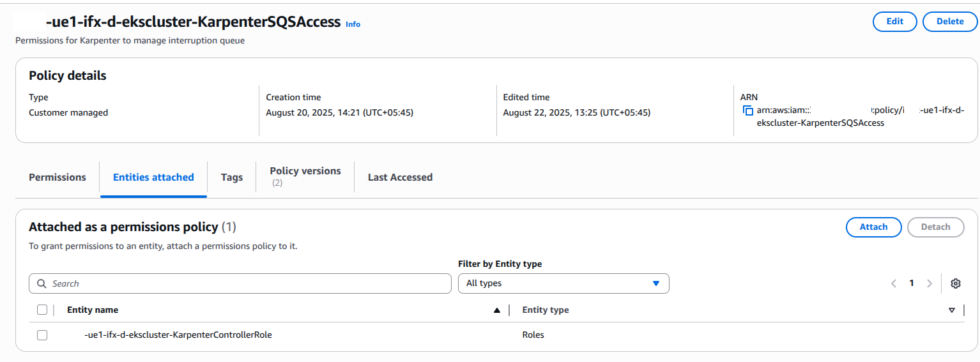Click the Delete policy button
Viewport: 980px width, 362px height.
[949, 21]
